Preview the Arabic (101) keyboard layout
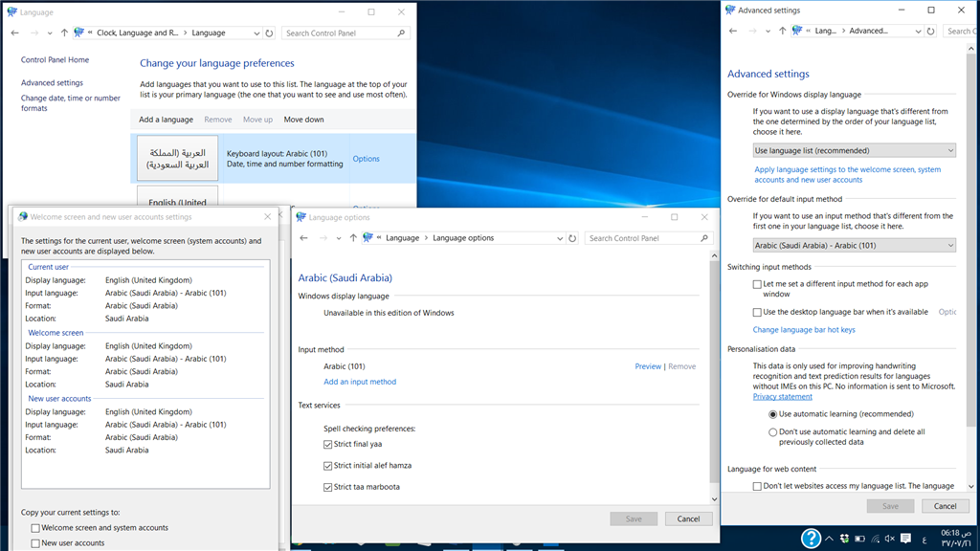The image size is (980, 551). coord(648,366)
